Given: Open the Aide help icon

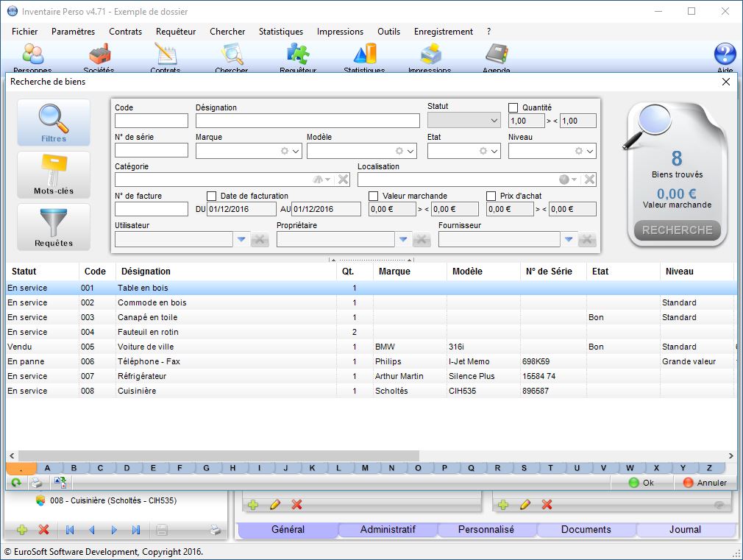Looking at the screenshot, I should pos(725,55).
